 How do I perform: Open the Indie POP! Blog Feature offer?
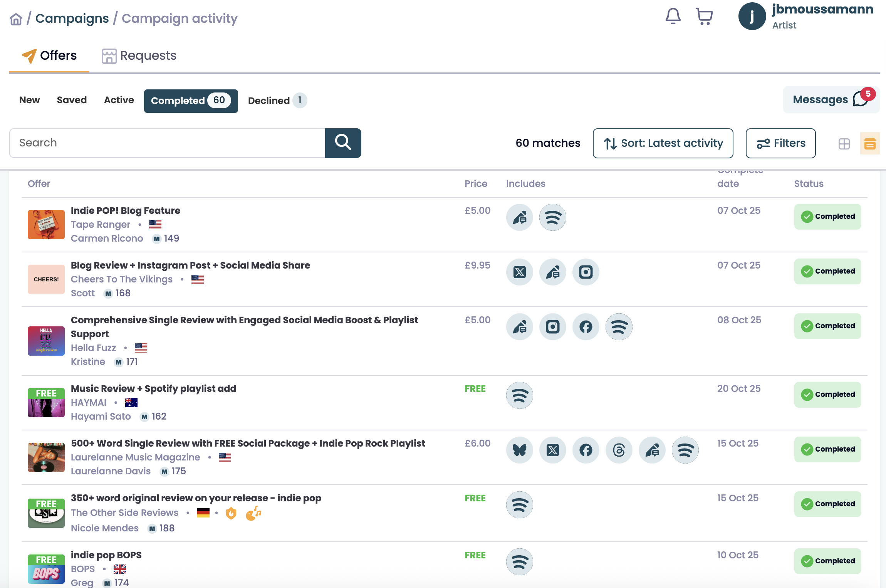[125, 210]
